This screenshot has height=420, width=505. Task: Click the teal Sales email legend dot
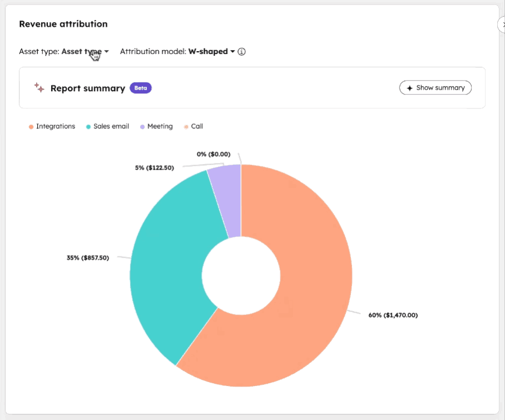pyautogui.click(x=88, y=127)
